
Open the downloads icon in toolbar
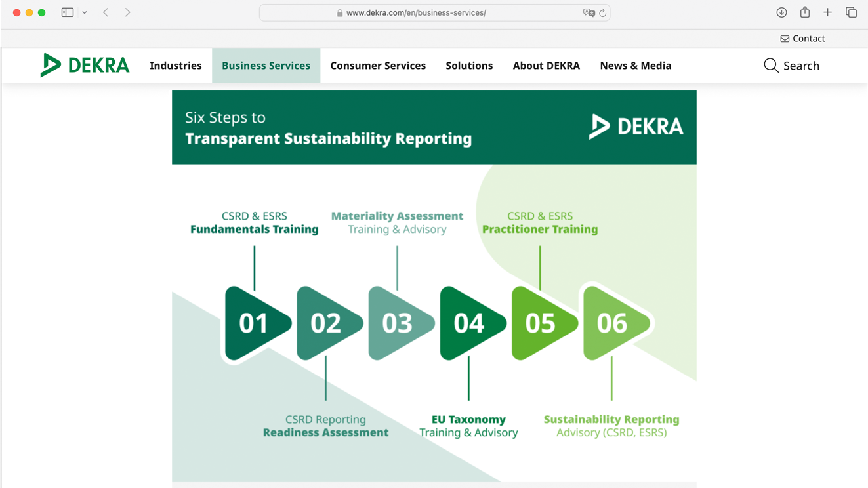(781, 12)
